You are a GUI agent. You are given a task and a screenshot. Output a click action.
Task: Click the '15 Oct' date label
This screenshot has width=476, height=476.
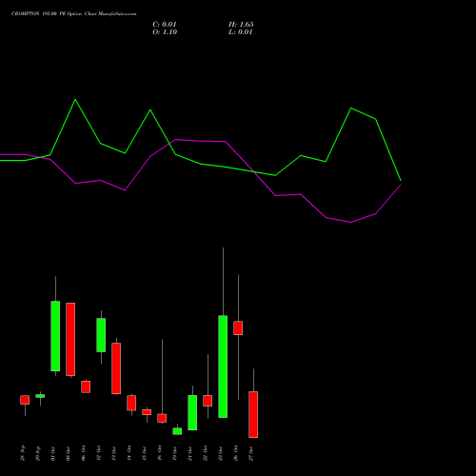point(145,453)
